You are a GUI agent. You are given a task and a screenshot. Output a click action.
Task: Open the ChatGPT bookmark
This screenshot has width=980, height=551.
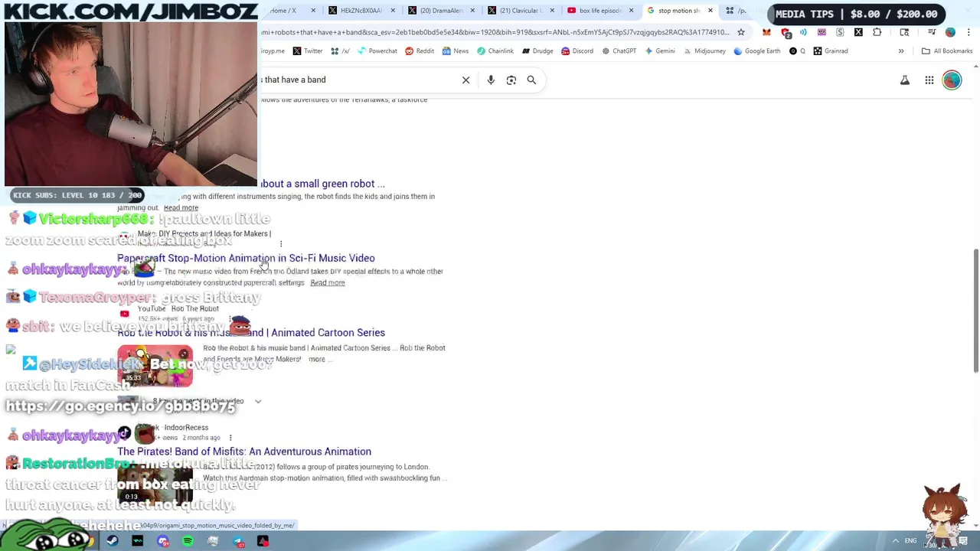619,51
